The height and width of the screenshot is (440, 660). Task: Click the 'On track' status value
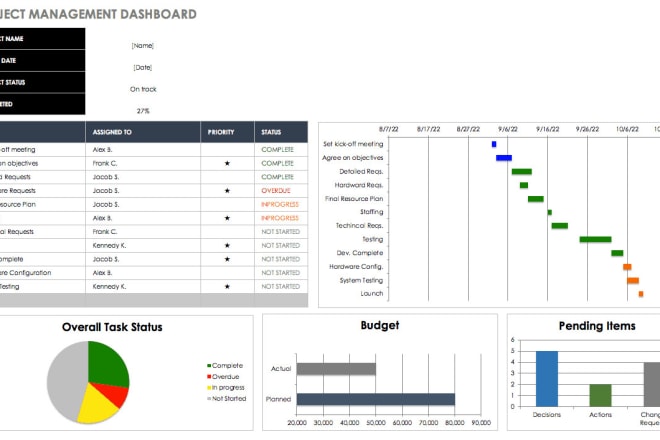143,89
